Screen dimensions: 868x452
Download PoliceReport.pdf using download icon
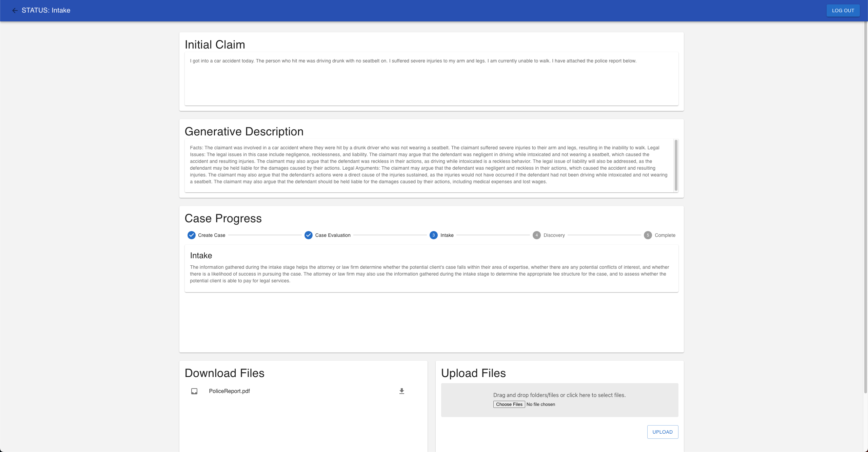[401, 391]
